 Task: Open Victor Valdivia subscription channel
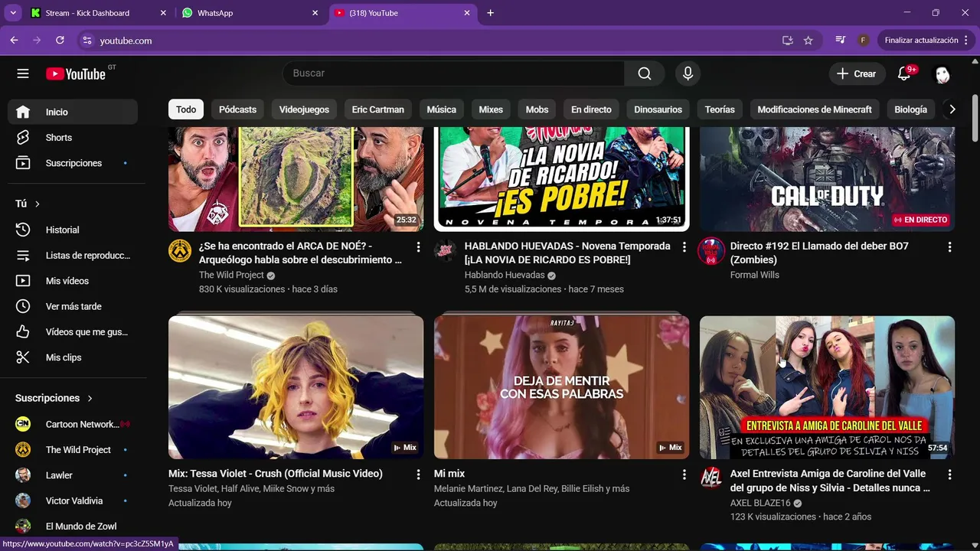point(73,500)
